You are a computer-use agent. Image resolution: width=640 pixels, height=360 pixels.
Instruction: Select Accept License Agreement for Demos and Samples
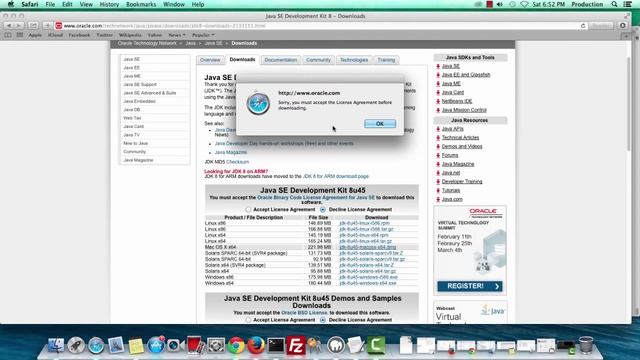click(248, 320)
